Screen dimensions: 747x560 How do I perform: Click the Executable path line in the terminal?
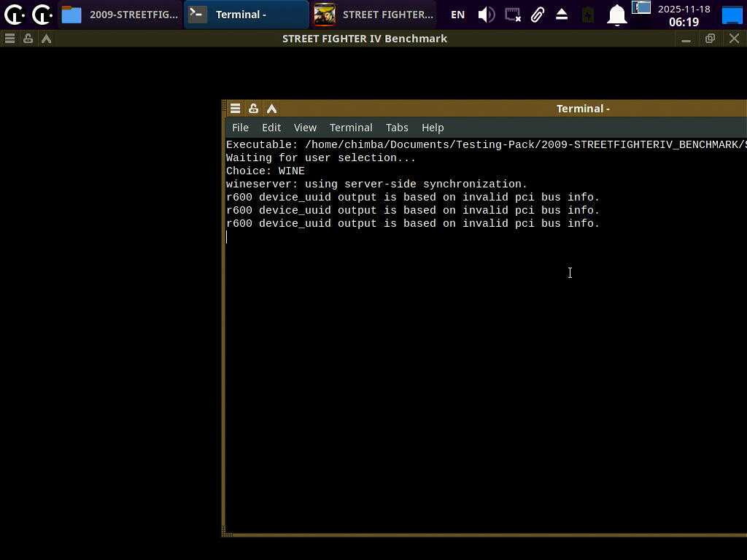pos(487,145)
